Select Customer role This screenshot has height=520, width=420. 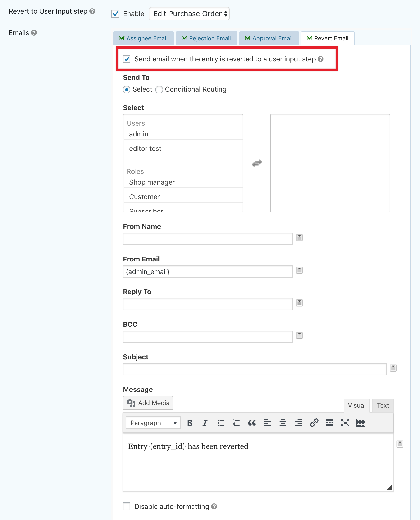click(183, 197)
